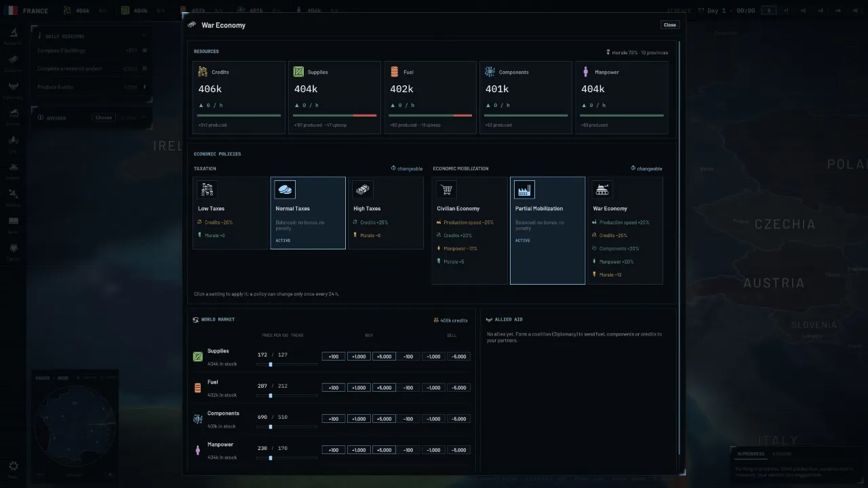Close the War Economy panel
868x488 pixels.
click(x=670, y=25)
